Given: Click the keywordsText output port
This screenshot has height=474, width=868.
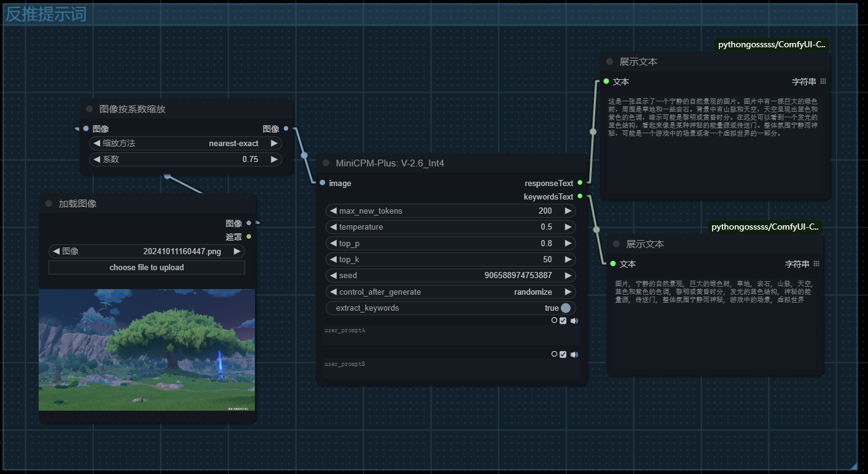Looking at the screenshot, I should click(580, 196).
